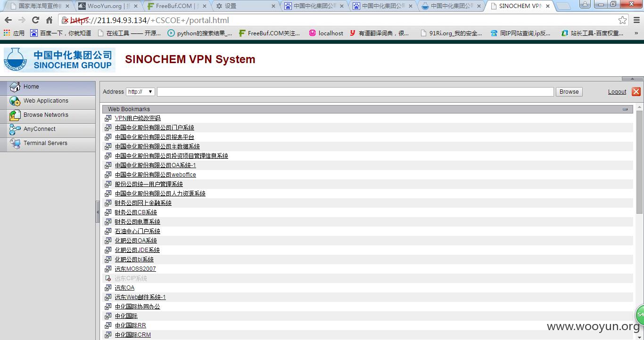644x340 pixels.
Task: Collapse the left sidebar with the splitter handle
Action: point(98,212)
